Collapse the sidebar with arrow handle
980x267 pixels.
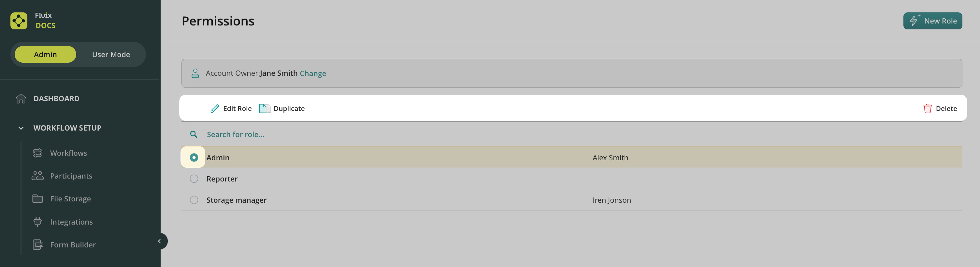coord(160,241)
